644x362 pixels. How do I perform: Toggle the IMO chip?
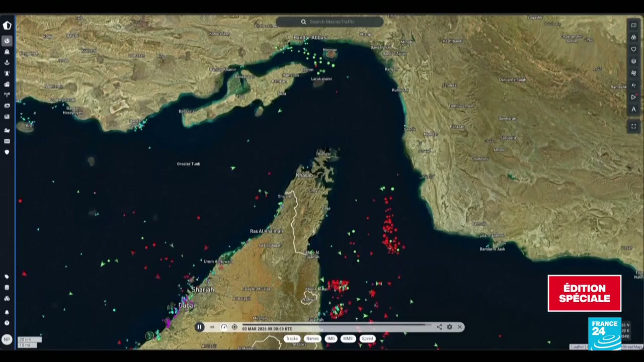(x=331, y=338)
